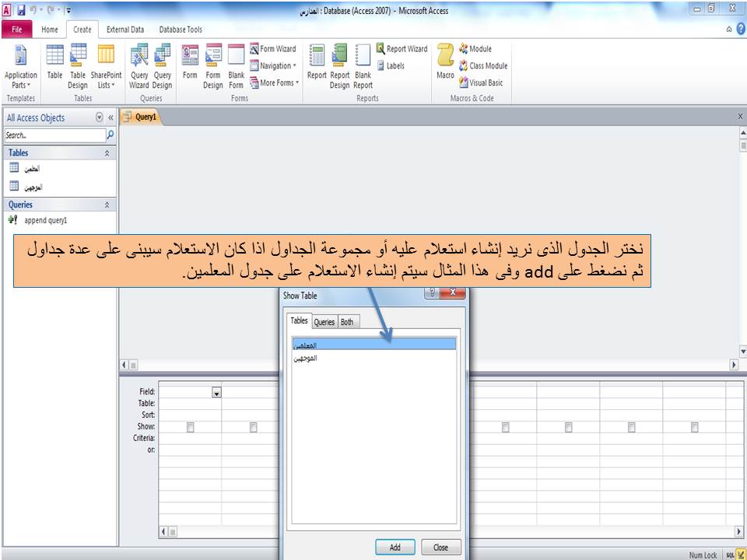Click the Close button in Show Table
Screen dimensions: 747x560
tap(440, 547)
